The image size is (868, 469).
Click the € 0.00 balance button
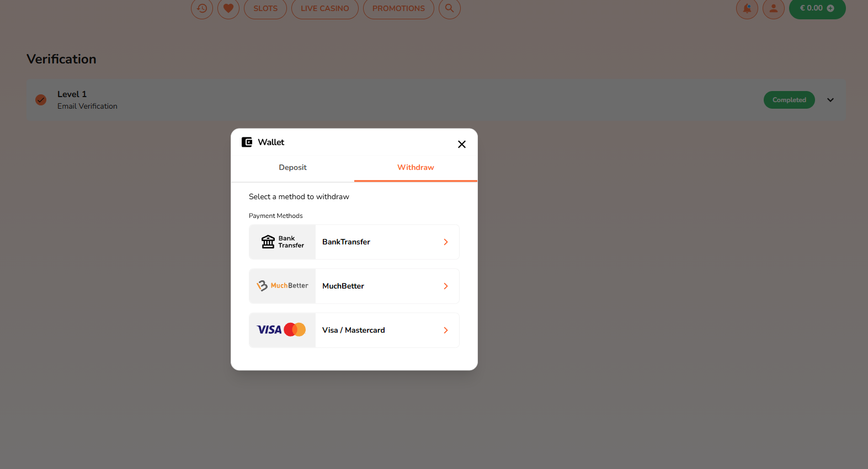click(817, 8)
